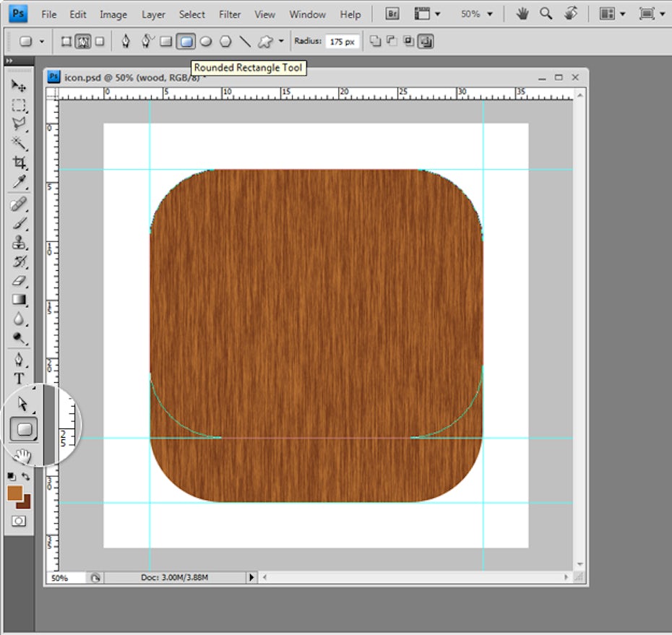Toggle Quick Mask mode in the toolbox
Screen dimensions: 672x635
[19, 520]
